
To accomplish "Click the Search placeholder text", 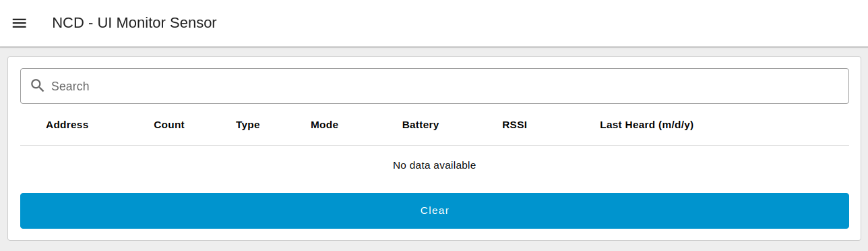I will click(70, 86).
